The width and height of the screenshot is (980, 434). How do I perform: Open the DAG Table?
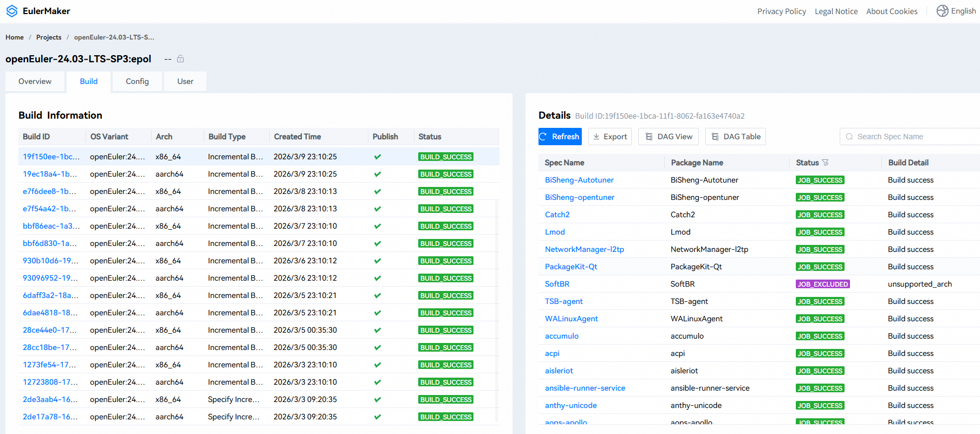click(x=736, y=137)
